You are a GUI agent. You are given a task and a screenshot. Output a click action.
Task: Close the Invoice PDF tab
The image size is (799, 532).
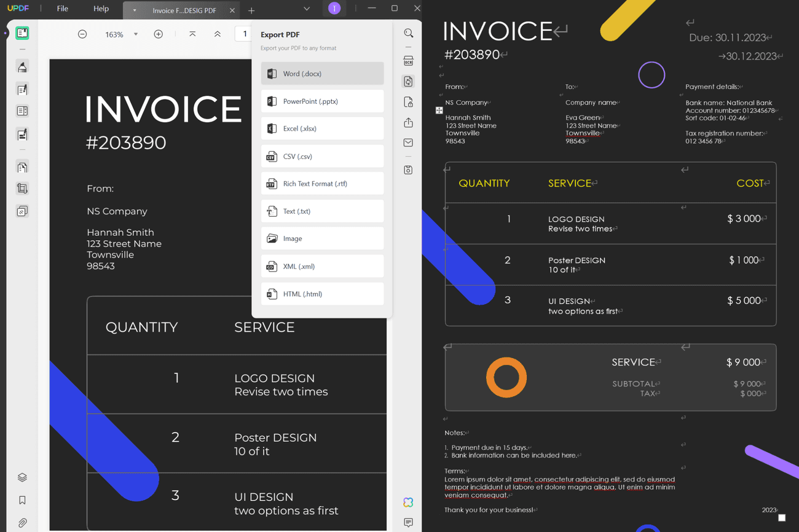232,10
